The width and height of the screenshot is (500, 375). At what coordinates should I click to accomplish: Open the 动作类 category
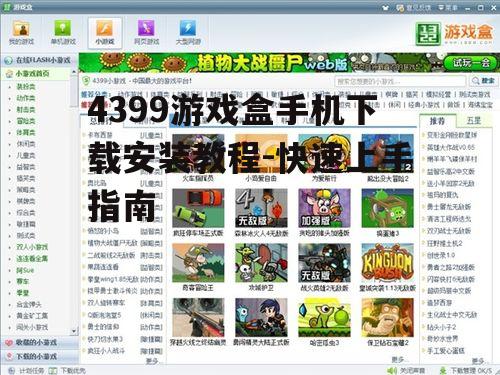[x=26, y=98]
